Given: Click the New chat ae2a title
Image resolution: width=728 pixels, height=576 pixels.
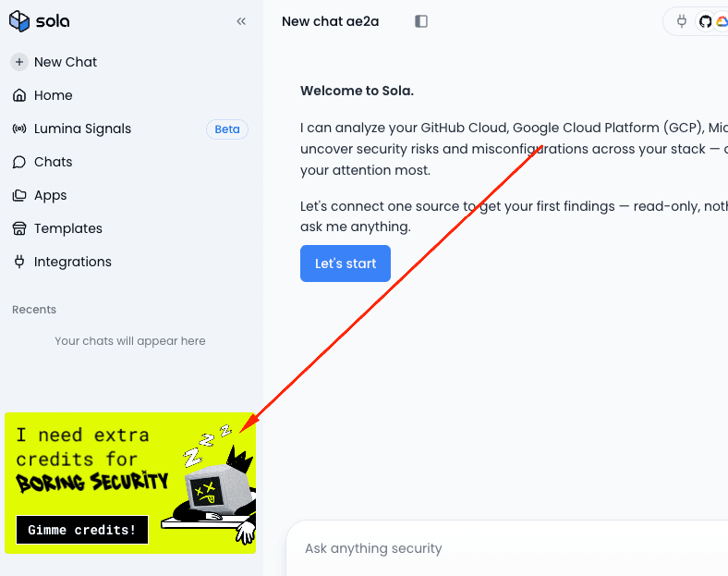Looking at the screenshot, I should [330, 21].
